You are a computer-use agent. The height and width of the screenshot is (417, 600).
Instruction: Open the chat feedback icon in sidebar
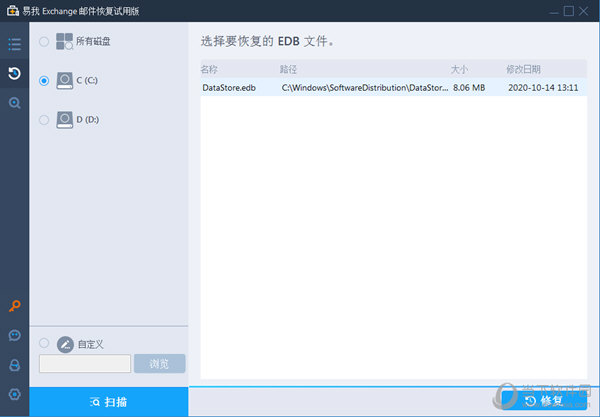pyautogui.click(x=15, y=336)
